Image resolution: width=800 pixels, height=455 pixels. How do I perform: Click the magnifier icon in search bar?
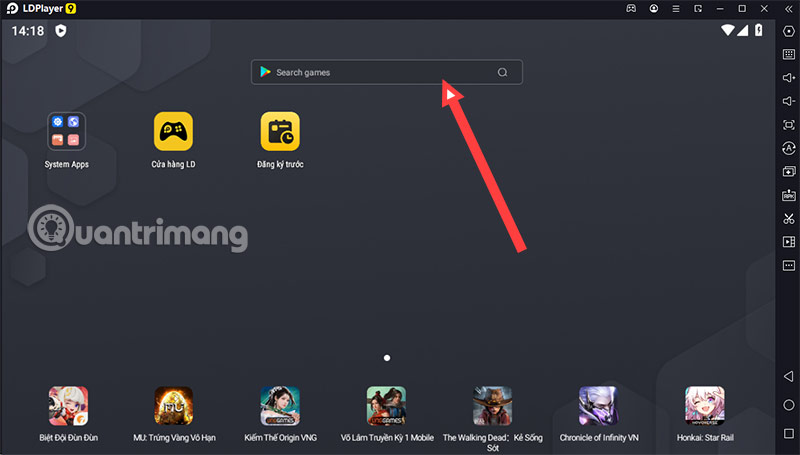click(503, 72)
